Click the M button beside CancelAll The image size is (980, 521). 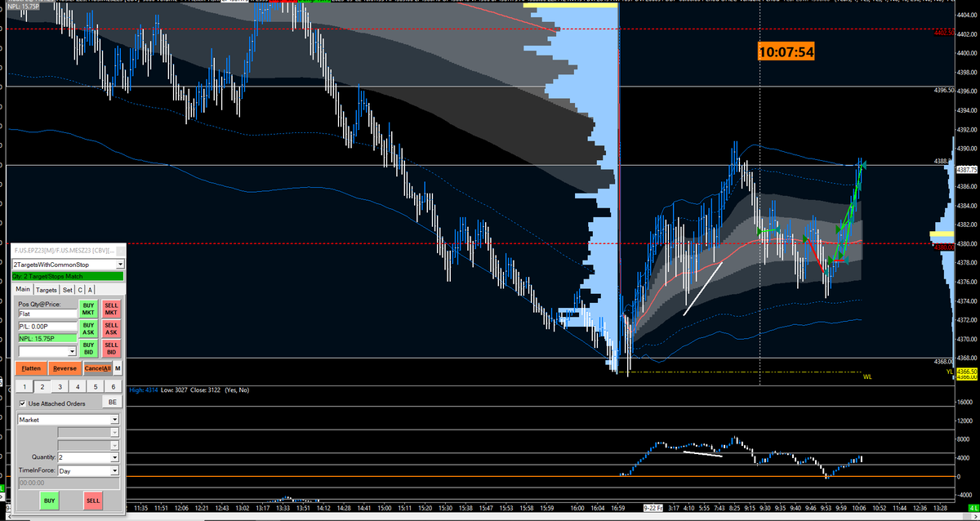point(117,368)
